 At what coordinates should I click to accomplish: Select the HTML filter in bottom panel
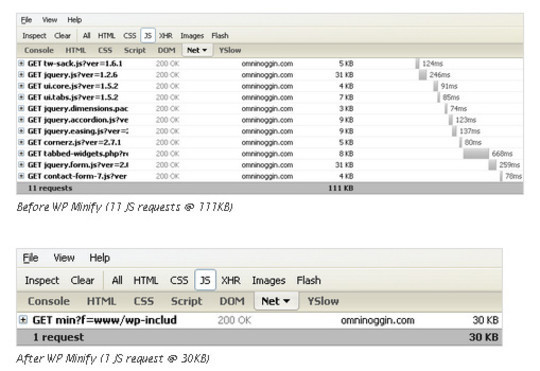point(146,280)
